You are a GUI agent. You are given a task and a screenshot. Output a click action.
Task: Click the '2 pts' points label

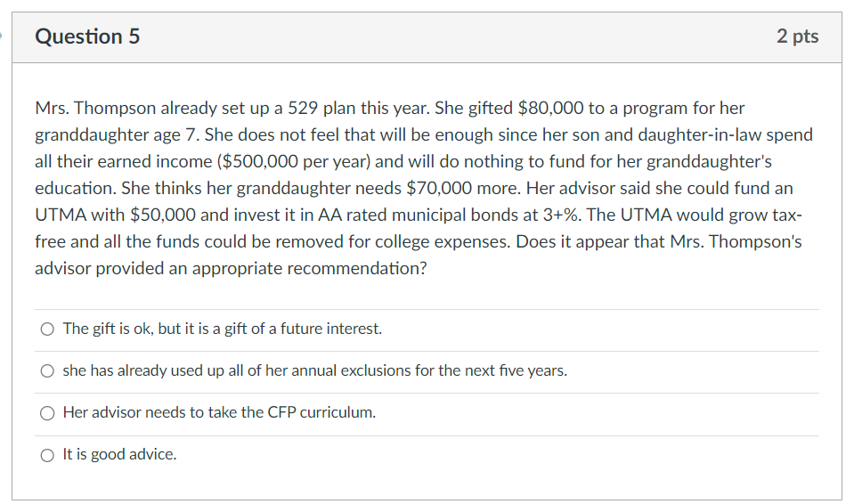pos(797,37)
